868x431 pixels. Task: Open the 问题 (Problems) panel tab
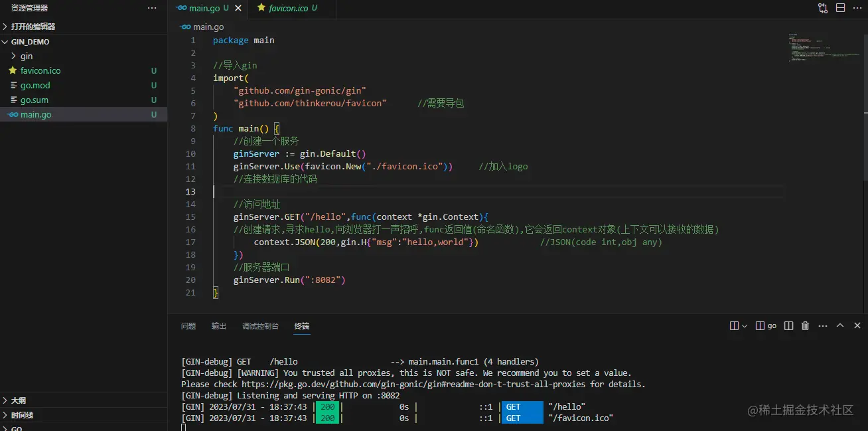pyautogui.click(x=188, y=326)
